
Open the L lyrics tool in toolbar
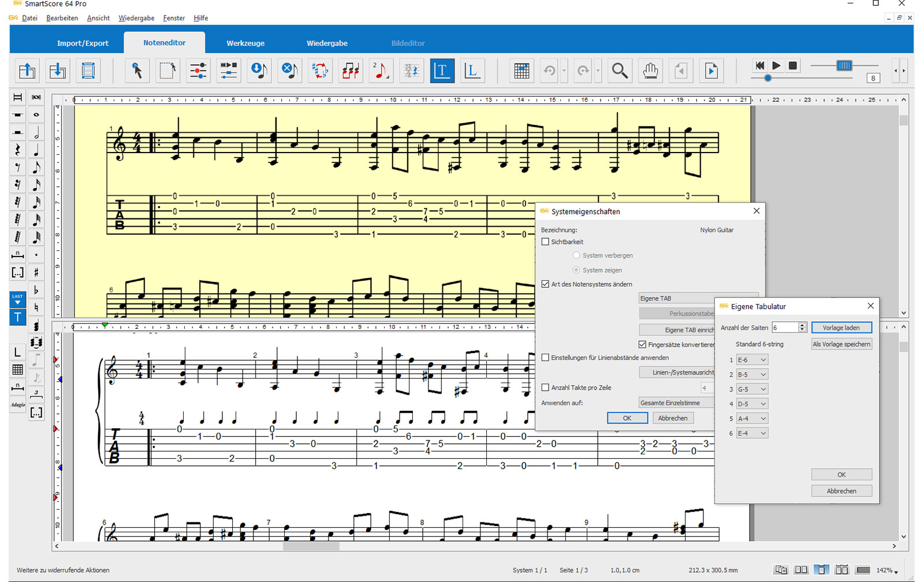point(472,71)
